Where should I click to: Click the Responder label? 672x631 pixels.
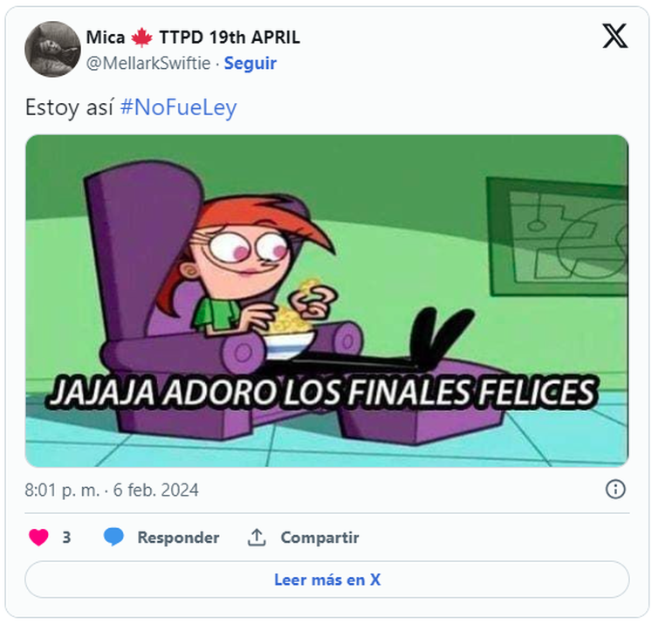178,538
